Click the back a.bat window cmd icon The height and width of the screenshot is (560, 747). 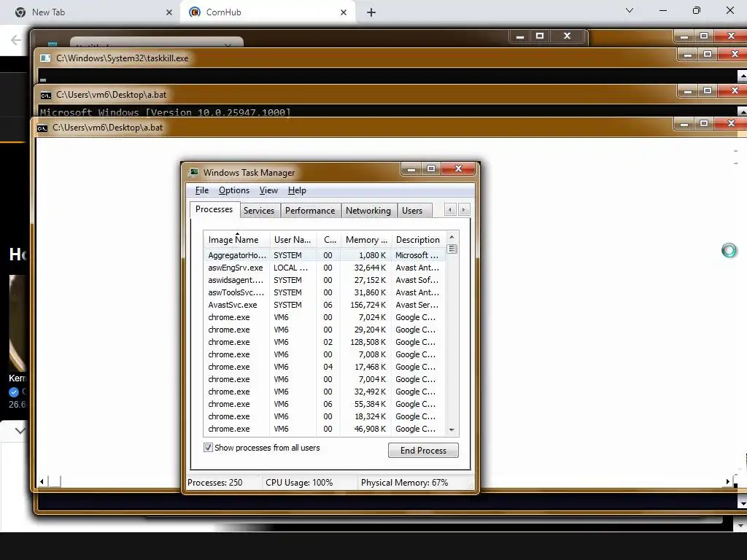[45, 96]
